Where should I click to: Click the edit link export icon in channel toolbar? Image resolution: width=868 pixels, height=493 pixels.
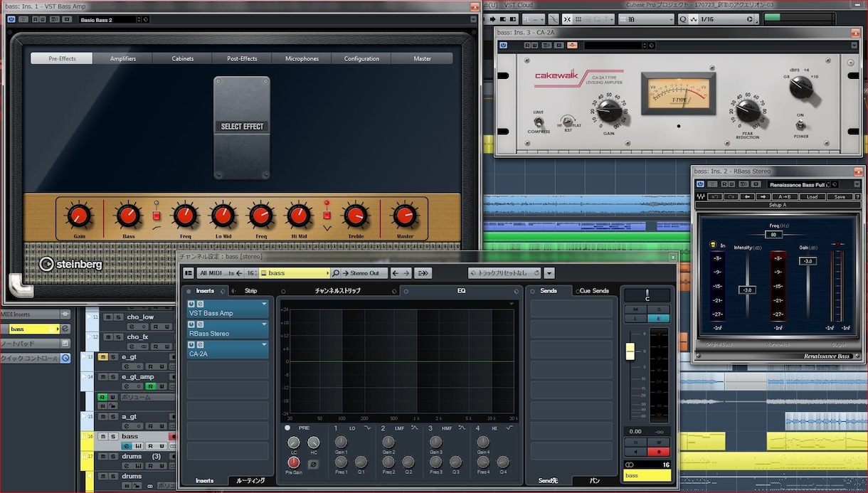click(x=423, y=273)
